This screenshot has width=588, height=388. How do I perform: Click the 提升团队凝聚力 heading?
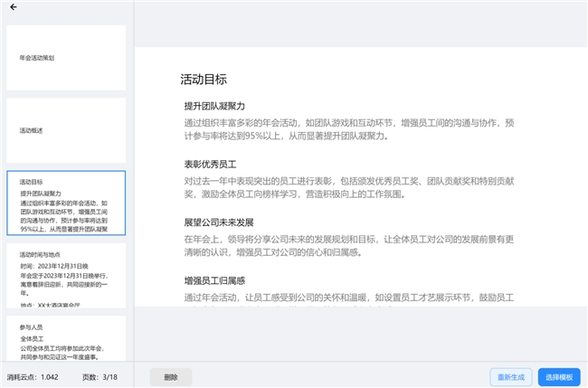pyautogui.click(x=214, y=106)
